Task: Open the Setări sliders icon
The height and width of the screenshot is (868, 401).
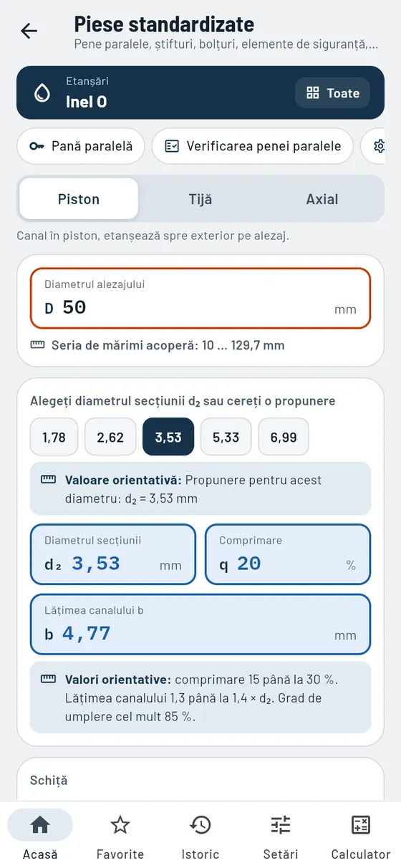Action: [281, 825]
